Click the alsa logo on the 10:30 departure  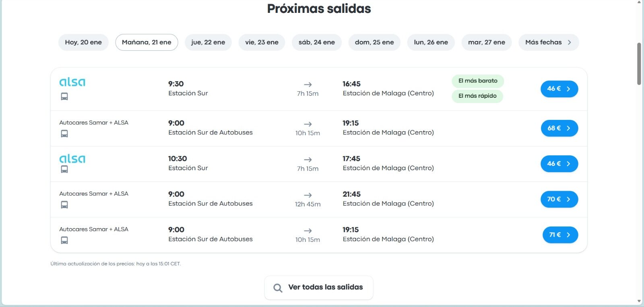pos(72,159)
